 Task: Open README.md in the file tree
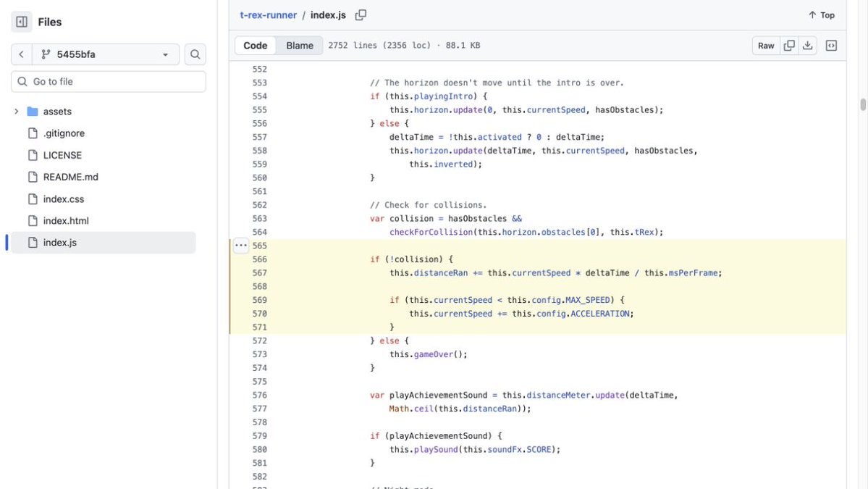(70, 177)
